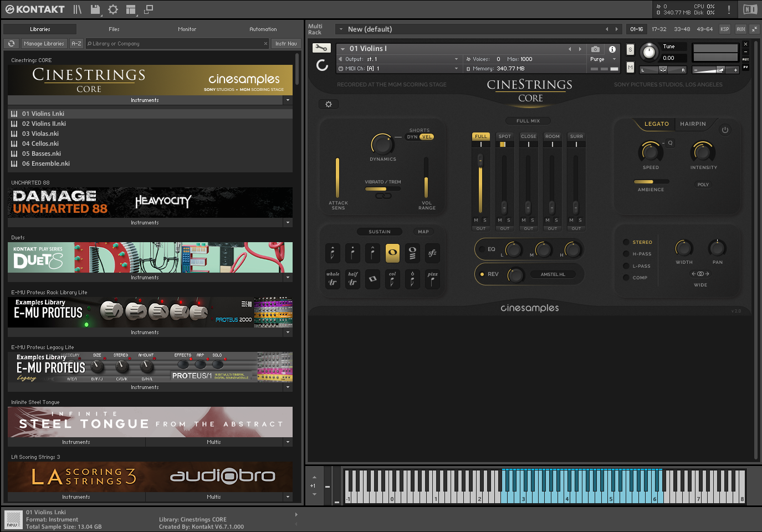Click the MAP button

tap(423, 232)
